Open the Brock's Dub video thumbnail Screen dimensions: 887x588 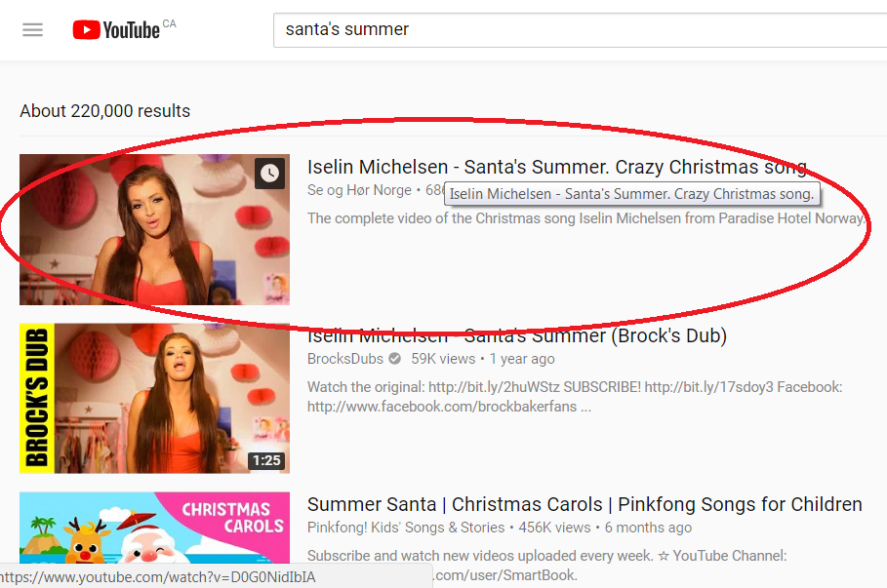tap(154, 398)
